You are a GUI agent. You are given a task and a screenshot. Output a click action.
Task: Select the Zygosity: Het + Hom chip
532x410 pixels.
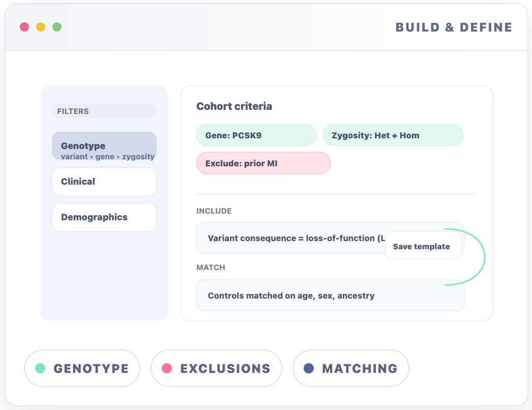coord(392,135)
